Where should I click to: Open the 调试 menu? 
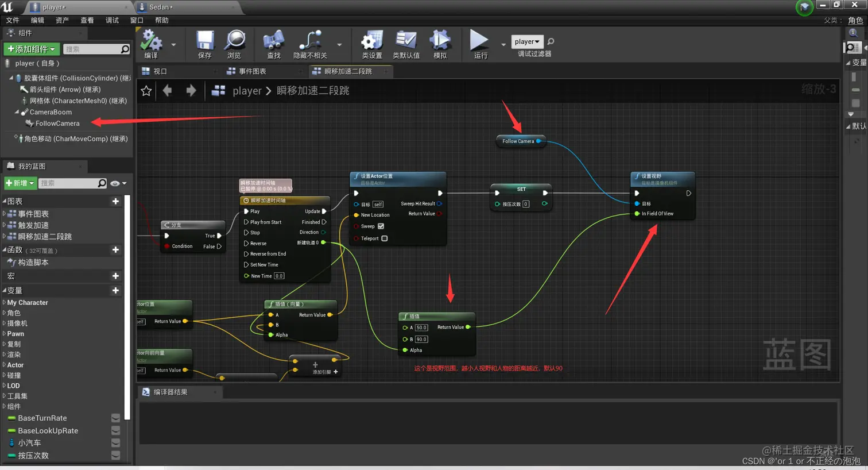pyautogui.click(x=112, y=20)
